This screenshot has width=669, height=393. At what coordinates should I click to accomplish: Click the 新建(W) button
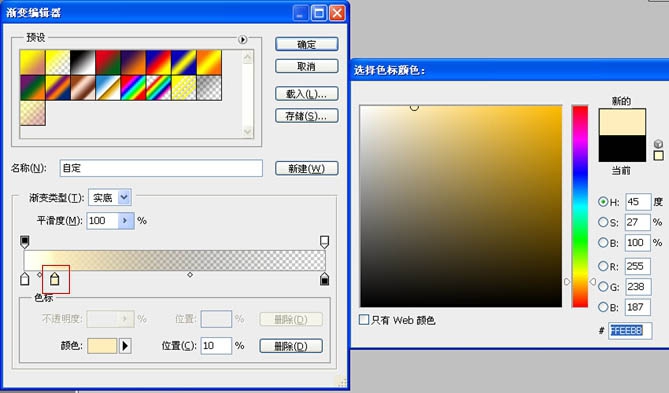coord(307,169)
